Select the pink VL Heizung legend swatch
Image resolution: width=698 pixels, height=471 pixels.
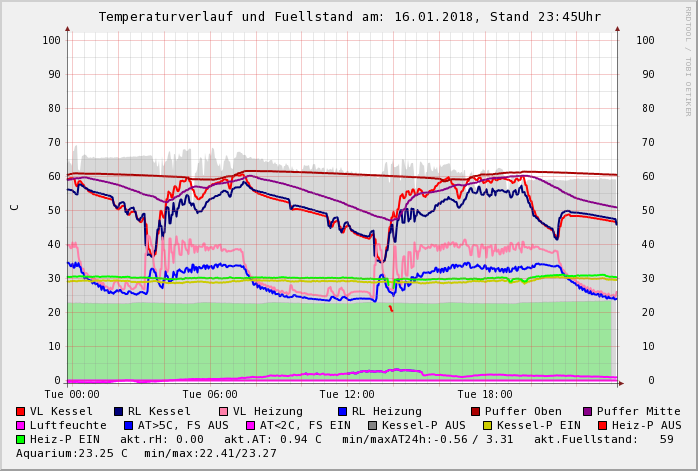tap(224, 412)
